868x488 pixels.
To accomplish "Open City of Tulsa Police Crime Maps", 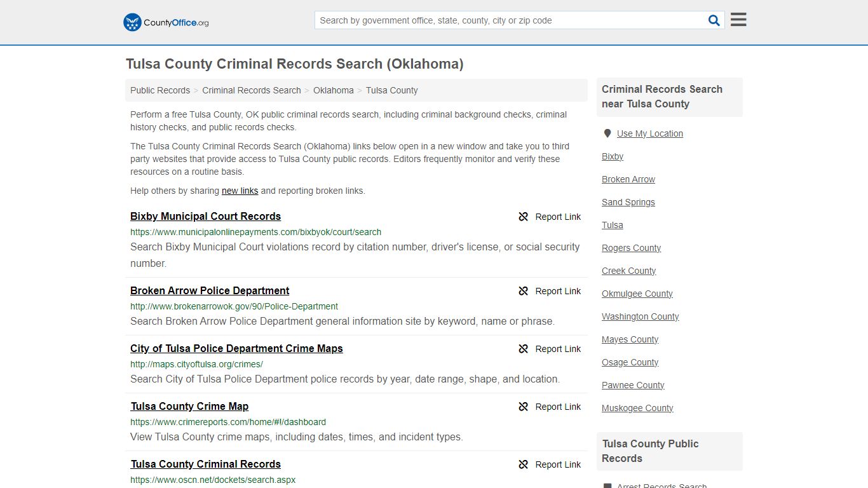I will coord(236,348).
